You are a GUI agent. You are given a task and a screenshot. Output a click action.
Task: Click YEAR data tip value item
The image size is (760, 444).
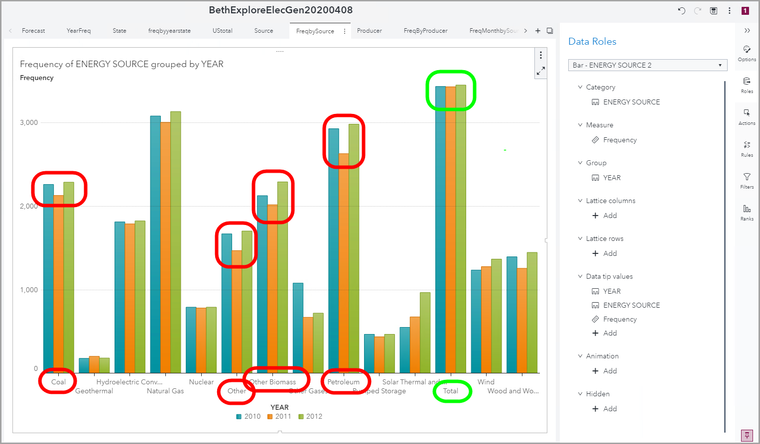click(x=606, y=291)
